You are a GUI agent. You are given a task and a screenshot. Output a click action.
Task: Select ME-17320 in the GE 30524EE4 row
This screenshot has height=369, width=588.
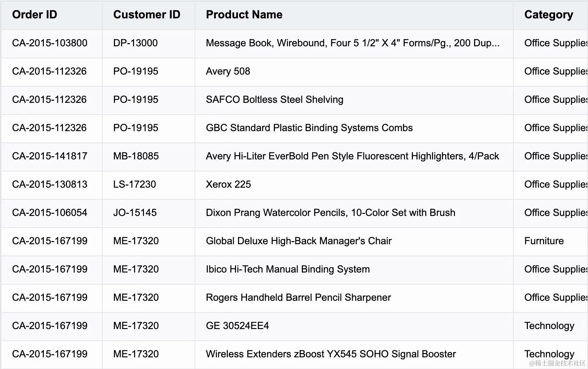(149, 327)
